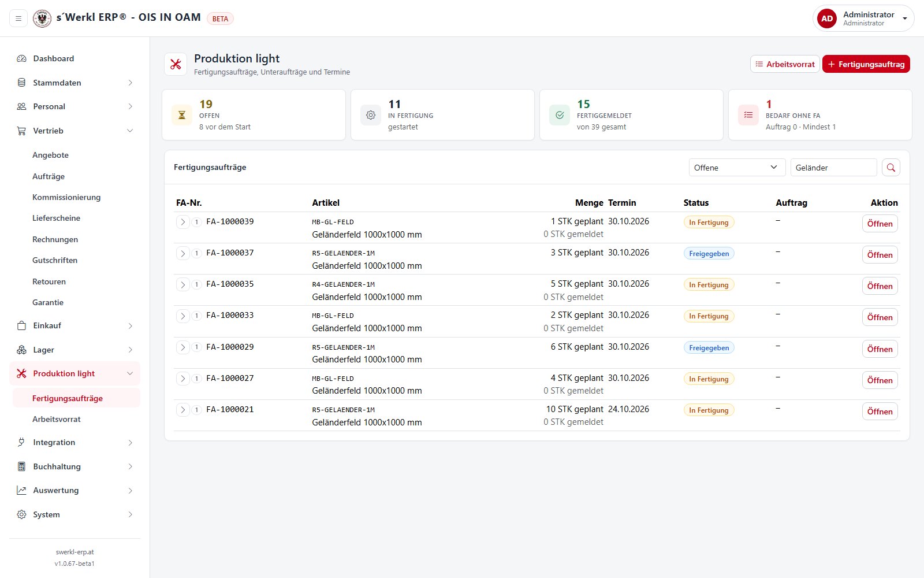
Task: Click the Personal people icon
Action: click(21, 106)
